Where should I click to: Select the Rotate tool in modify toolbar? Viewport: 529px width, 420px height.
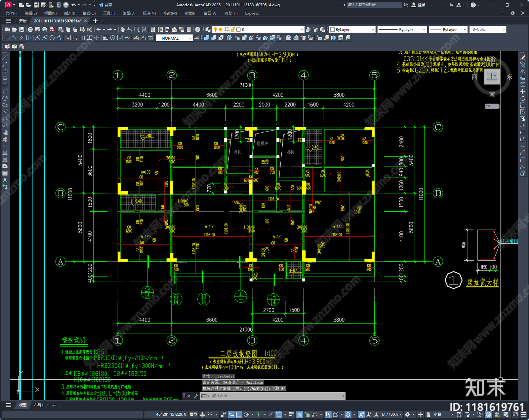pyautogui.click(x=523, y=98)
